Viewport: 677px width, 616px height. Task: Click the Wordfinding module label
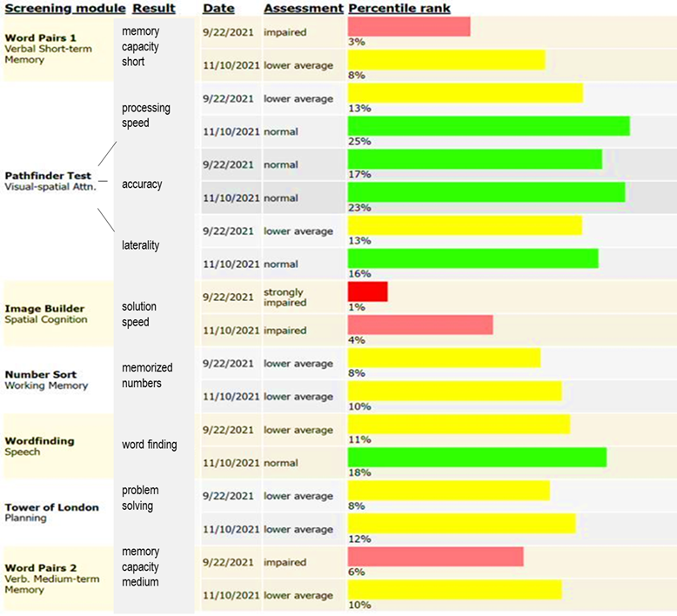coord(40,441)
